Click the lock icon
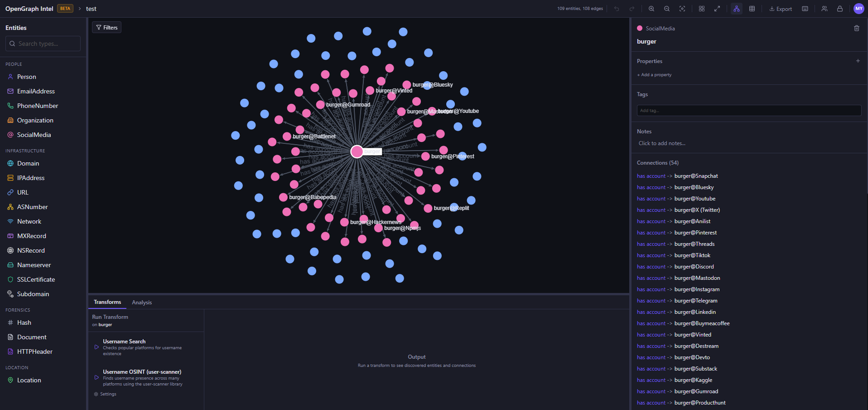 [840, 9]
